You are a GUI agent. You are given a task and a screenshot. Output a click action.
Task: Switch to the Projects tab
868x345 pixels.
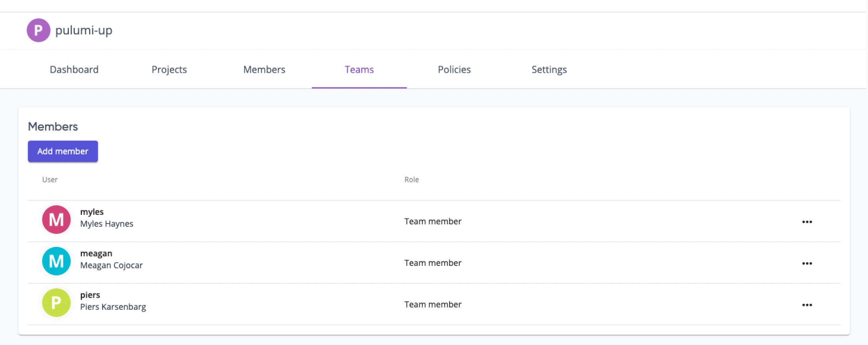pos(169,70)
